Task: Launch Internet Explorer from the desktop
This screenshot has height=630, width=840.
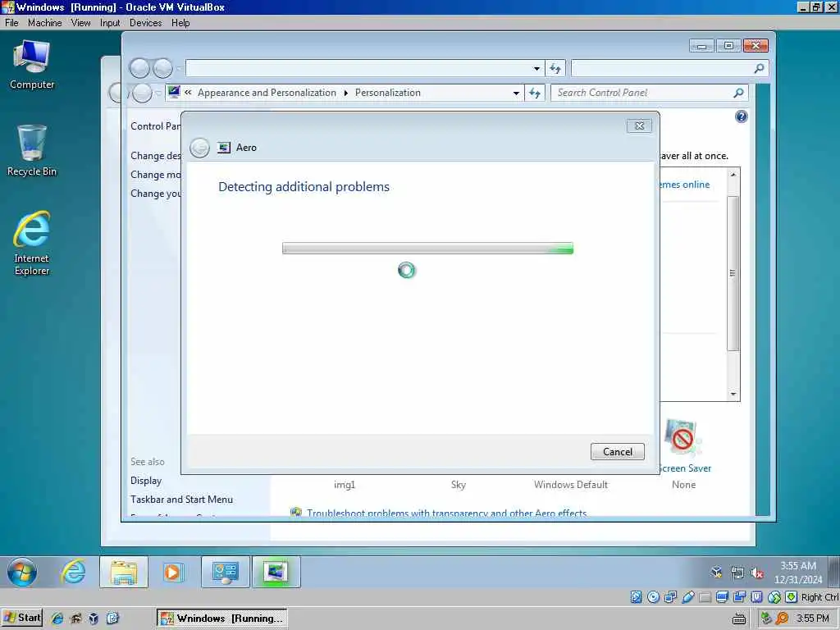Action: coord(32,243)
